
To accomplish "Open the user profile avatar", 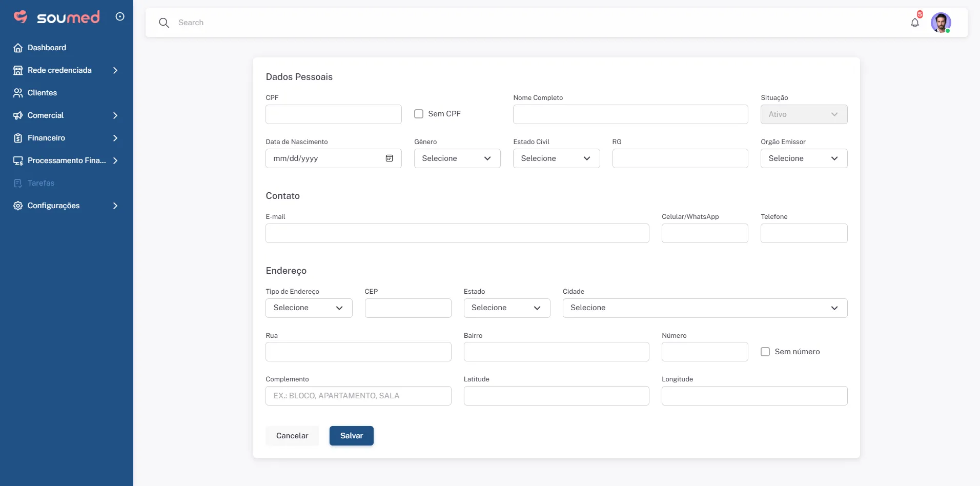I will (x=941, y=23).
